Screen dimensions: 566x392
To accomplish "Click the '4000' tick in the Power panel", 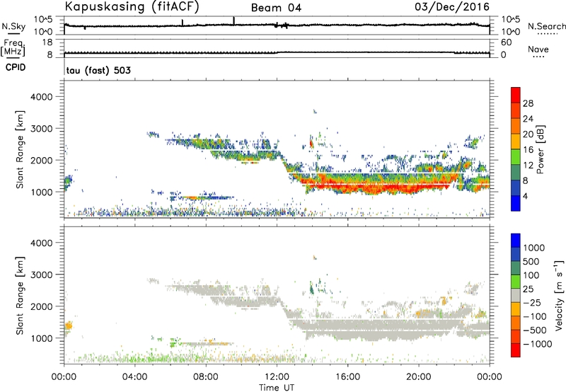I will click(42, 97).
